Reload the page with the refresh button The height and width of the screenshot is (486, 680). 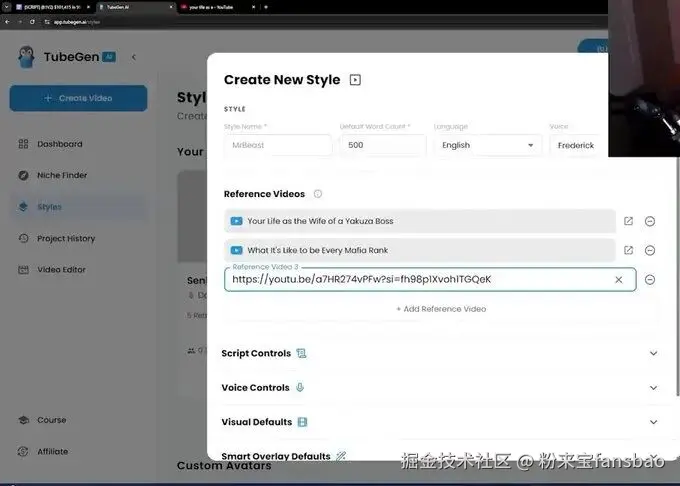[x=32, y=22]
